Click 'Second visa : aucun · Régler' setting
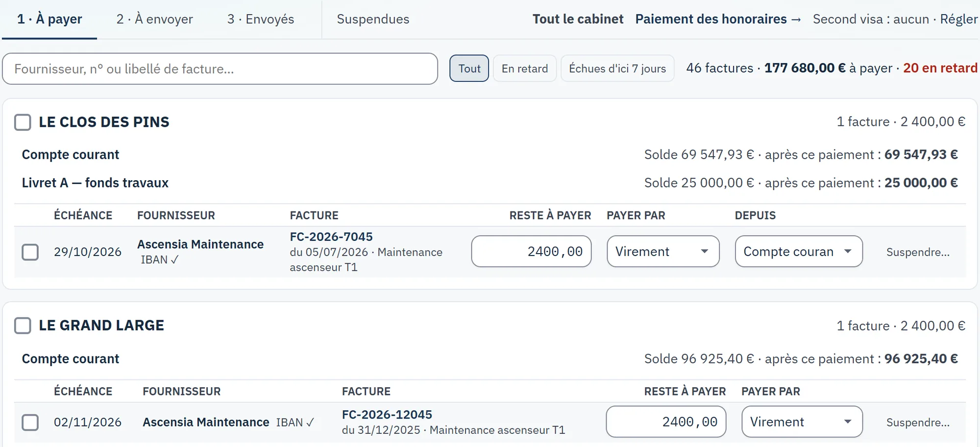The height and width of the screenshot is (447, 980). pos(895,19)
